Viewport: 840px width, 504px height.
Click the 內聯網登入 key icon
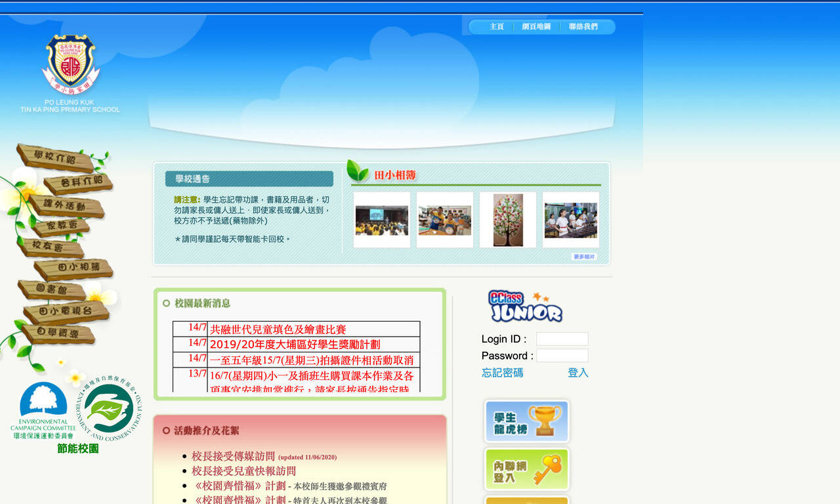click(x=526, y=469)
